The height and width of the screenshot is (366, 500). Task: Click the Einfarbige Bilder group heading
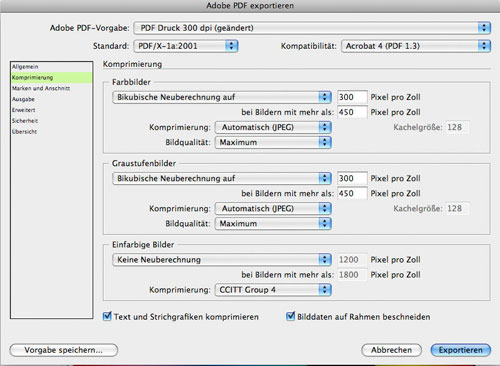pos(143,245)
